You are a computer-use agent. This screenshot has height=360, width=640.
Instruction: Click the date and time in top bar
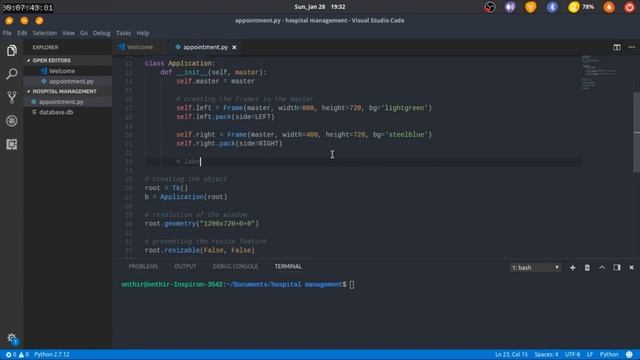pyautogui.click(x=320, y=7)
